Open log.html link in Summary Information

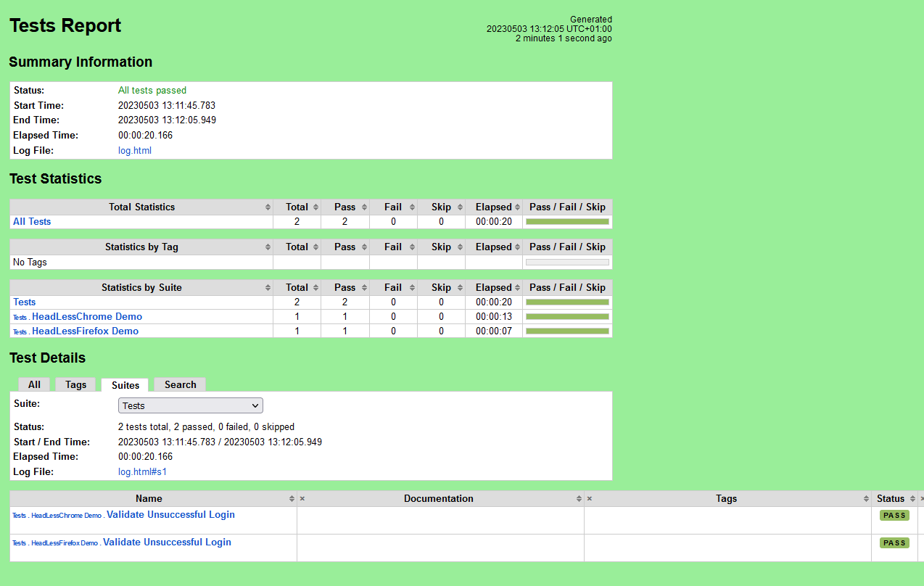[135, 151]
